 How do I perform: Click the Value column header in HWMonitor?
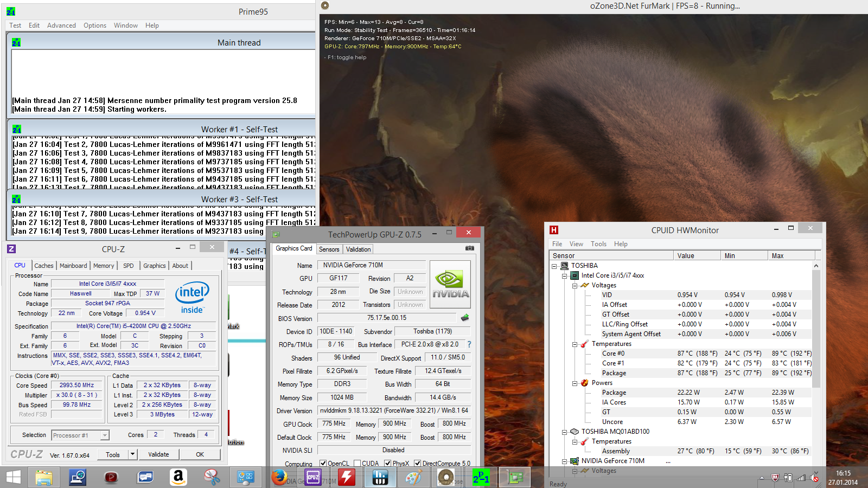pyautogui.click(x=697, y=255)
